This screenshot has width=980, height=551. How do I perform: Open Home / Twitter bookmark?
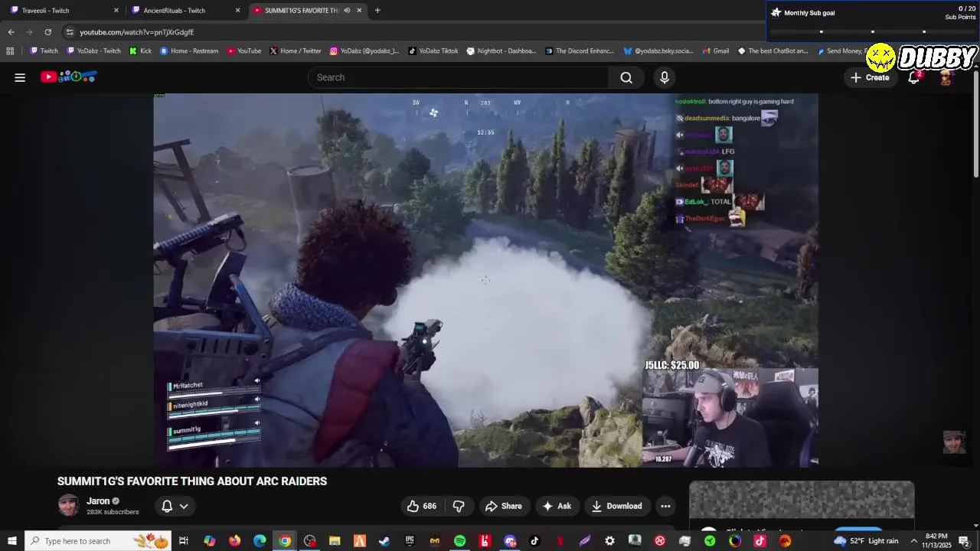296,51
